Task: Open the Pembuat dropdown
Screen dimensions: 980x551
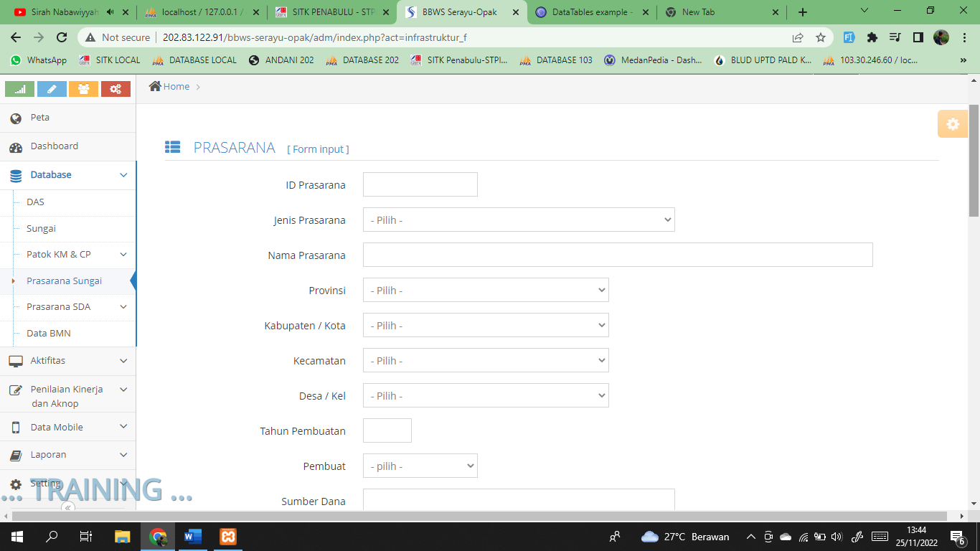Action: tap(420, 466)
